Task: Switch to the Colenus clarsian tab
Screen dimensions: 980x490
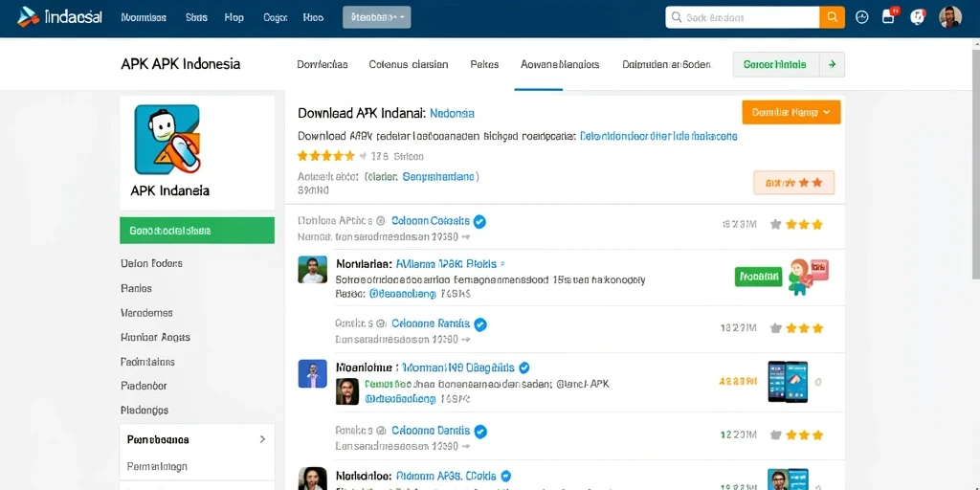Action: tap(408, 64)
